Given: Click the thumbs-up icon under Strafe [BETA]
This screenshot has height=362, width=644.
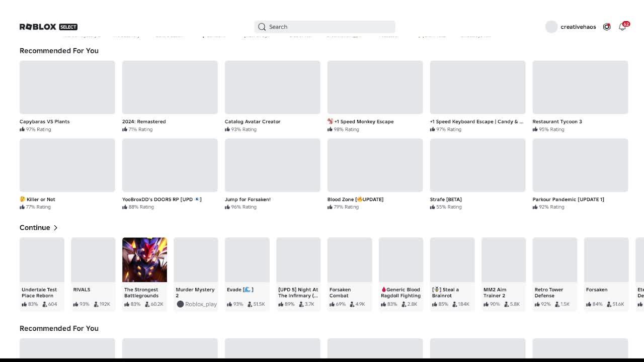Looking at the screenshot, I should [433, 207].
